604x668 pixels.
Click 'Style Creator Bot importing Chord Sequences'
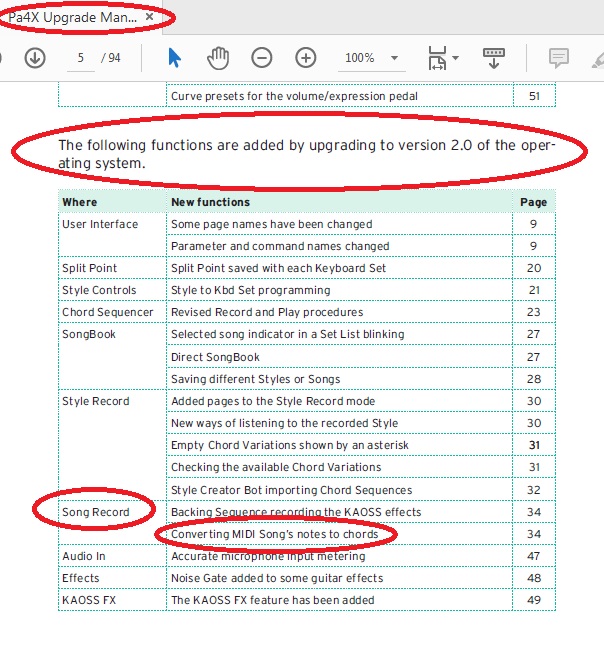(291, 490)
